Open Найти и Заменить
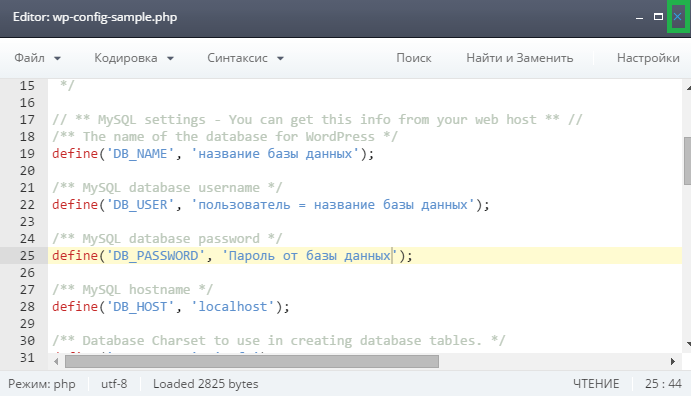Viewport: 691px width, 397px height. click(520, 58)
